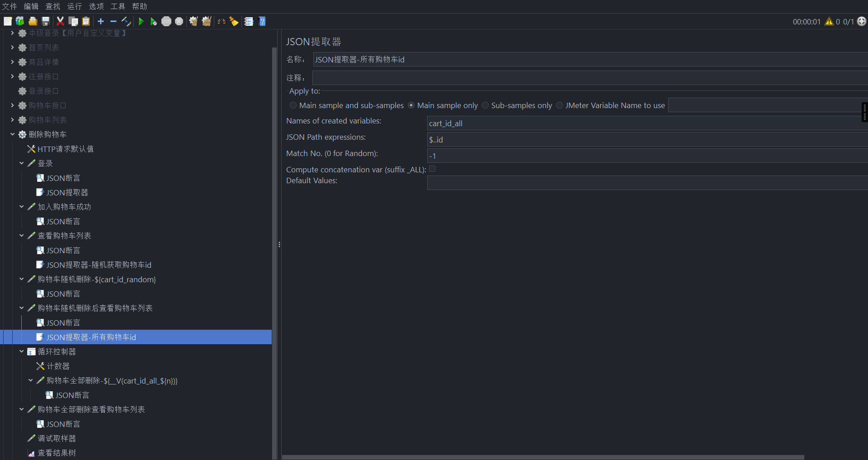This screenshot has width=868, height=460.
Task: Expand the 首页列表 thread group
Action: [x=12, y=47]
